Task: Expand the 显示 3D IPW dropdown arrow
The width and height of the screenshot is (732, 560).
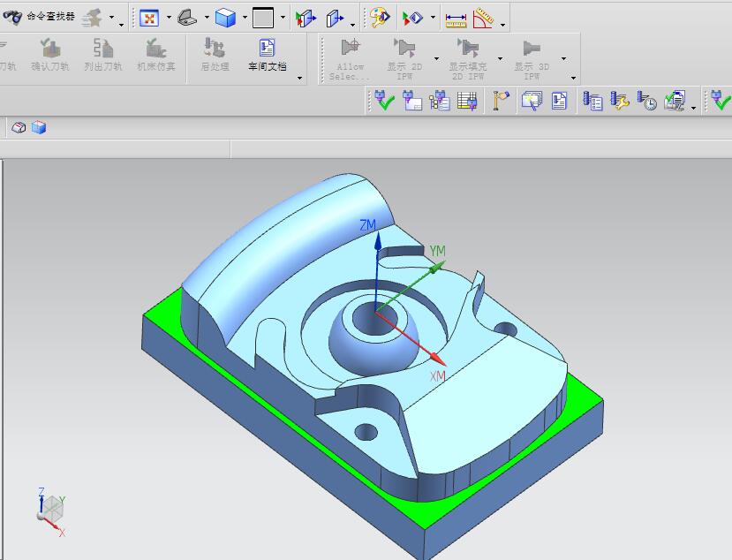Action: click(563, 59)
